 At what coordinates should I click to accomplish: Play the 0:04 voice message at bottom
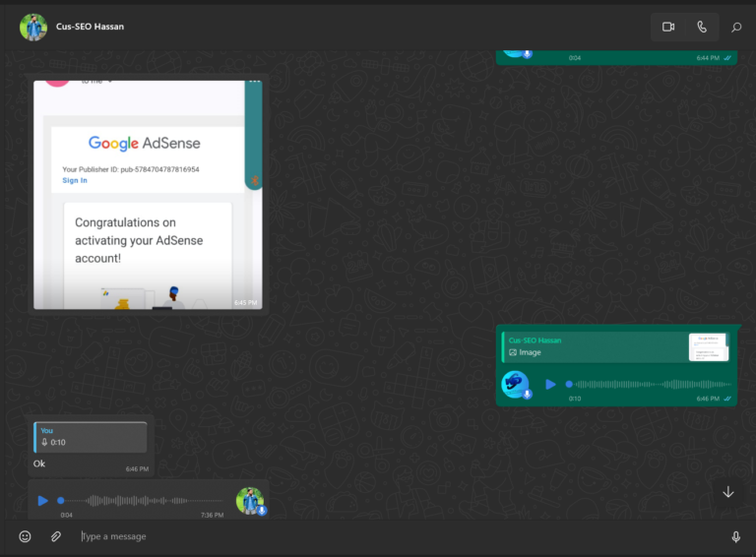pos(42,500)
